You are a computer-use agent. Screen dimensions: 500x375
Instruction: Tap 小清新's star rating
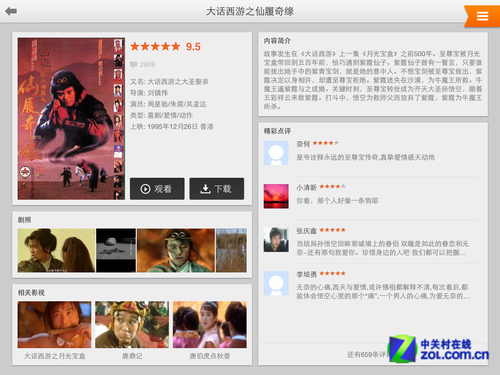pos(332,186)
